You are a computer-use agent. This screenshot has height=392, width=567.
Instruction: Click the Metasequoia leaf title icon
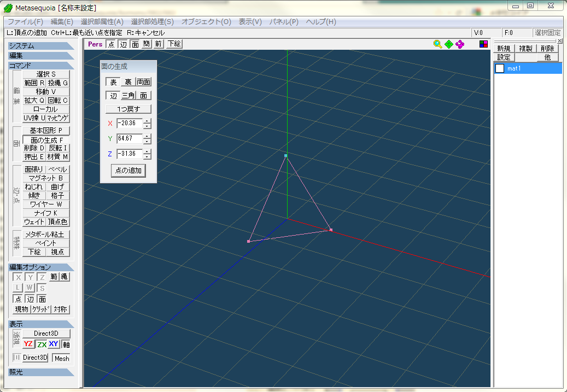pyautogui.click(x=8, y=8)
